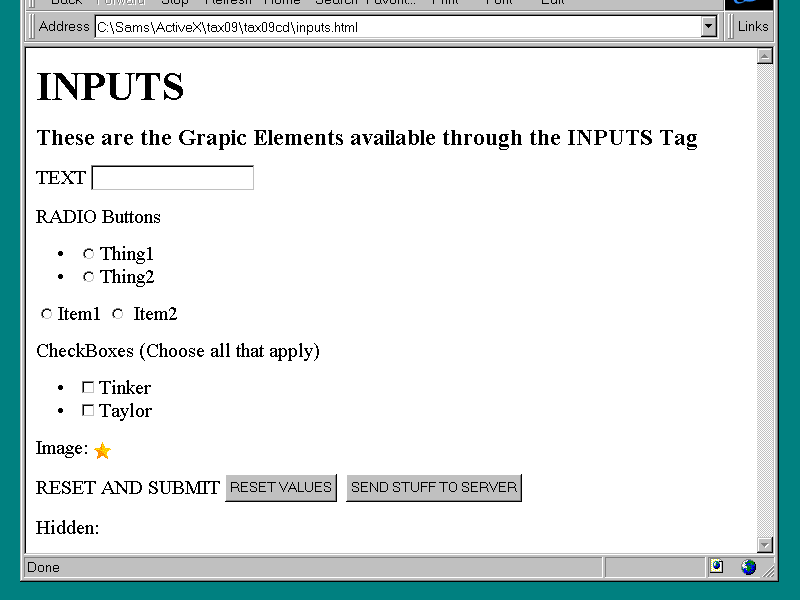Click the vertical scrollbar track
This screenshot has width=800, height=600.
pos(765,300)
